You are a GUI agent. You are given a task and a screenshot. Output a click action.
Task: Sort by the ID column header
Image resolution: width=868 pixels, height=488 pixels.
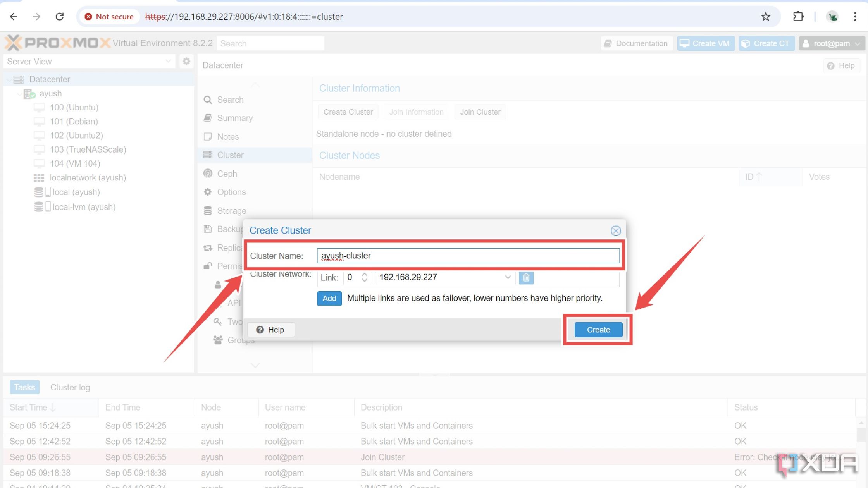[770, 177]
